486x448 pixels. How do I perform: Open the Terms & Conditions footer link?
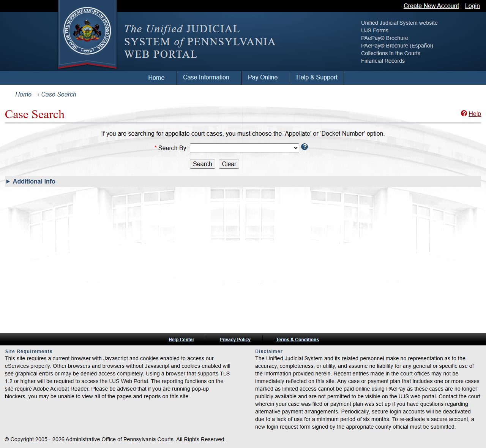coord(297,340)
